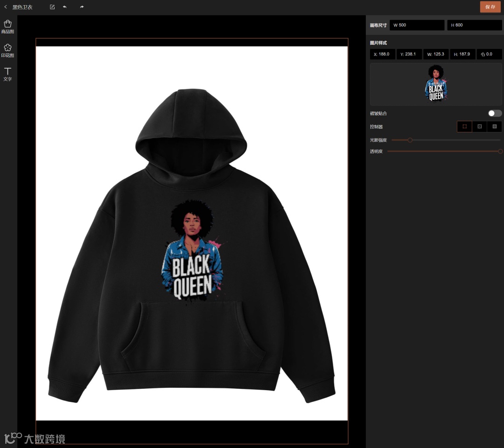
Task: Edit the X position value 188.0
Action: (x=383, y=54)
